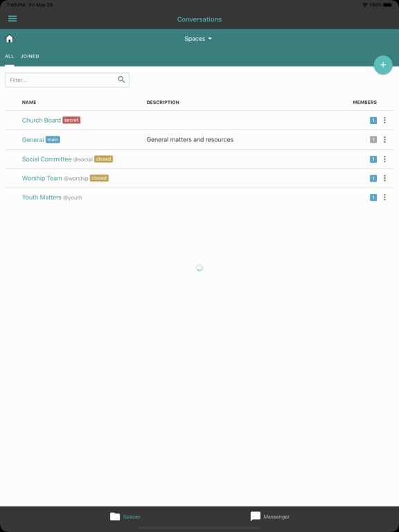Click Youth Matters member count badge
399x532 pixels.
[373, 197]
